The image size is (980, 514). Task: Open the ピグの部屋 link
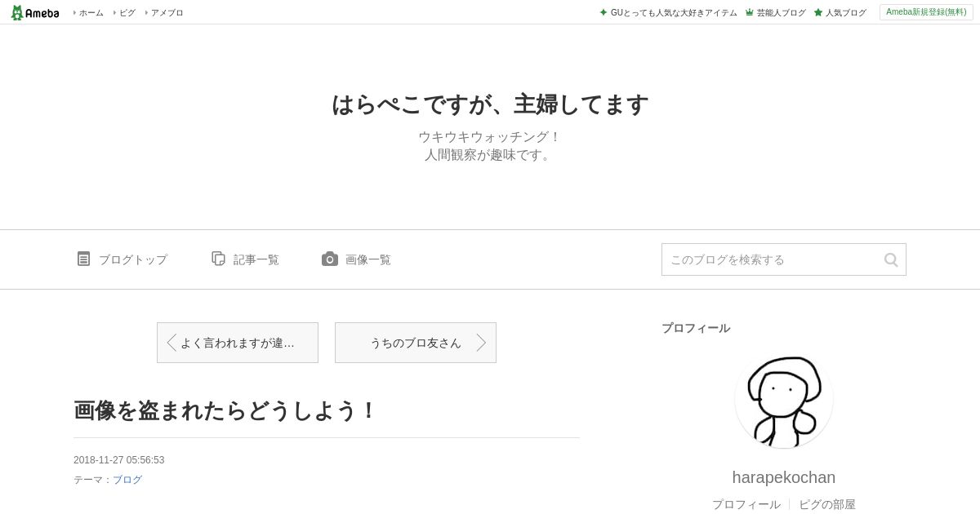(827, 504)
